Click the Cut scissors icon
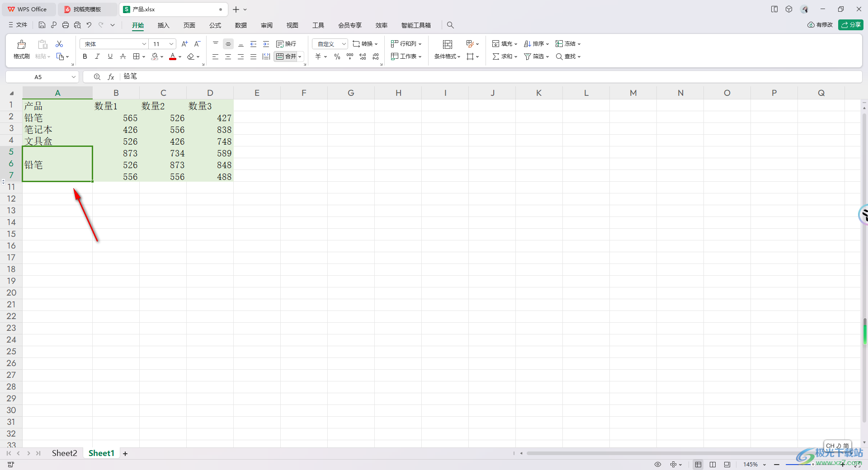The width and height of the screenshot is (868, 470). pyautogui.click(x=59, y=44)
